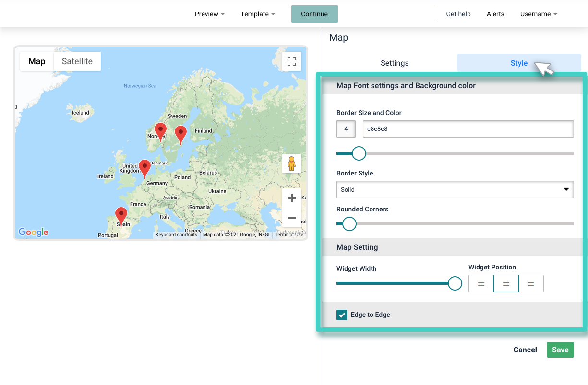Open map Keyboard shortcuts

pos(176,235)
